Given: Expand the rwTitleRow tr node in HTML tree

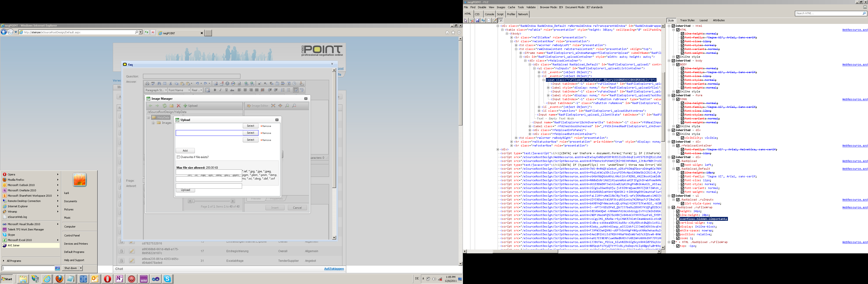Looking at the screenshot, I should pos(511,37).
